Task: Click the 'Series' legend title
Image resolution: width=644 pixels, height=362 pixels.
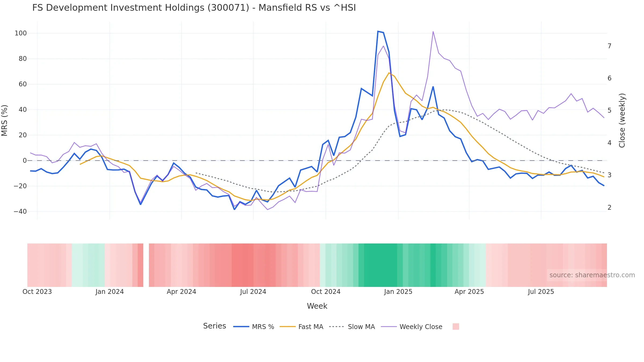Action: click(214, 326)
